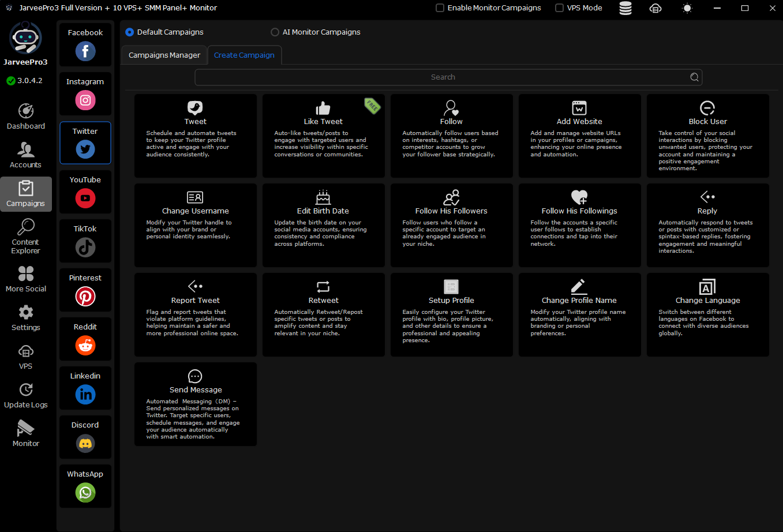Click the campaign Search input field

click(x=442, y=77)
